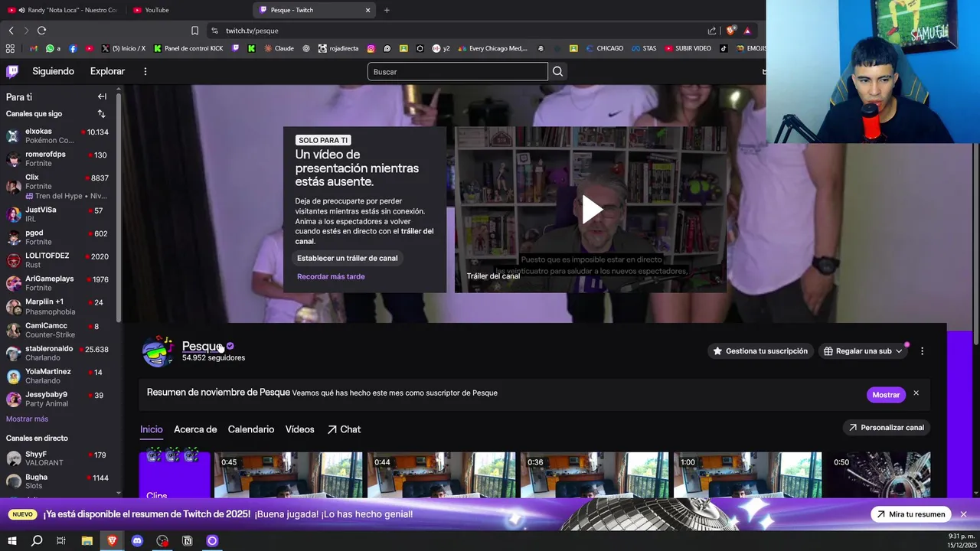Viewport: 980px width, 551px height.
Task: Collapse the Para ti sidebar
Action: (x=102, y=96)
